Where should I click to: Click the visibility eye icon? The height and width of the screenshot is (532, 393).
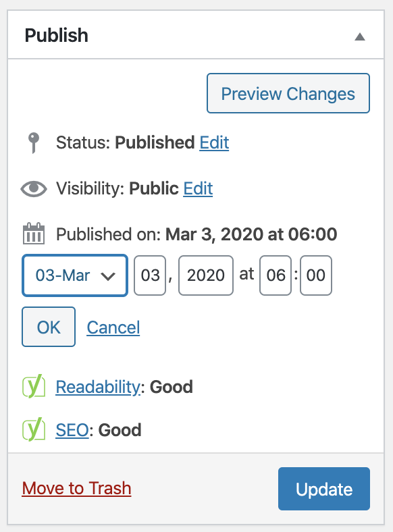click(34, 188)
